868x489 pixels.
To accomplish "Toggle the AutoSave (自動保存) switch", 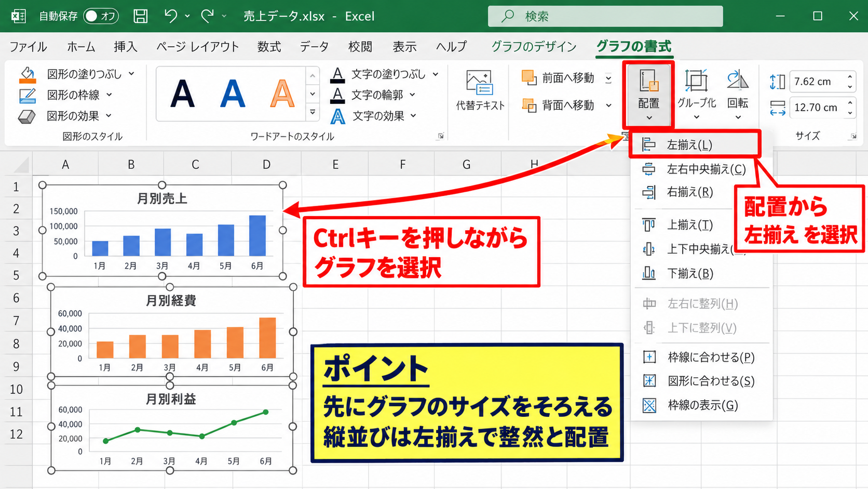I will [x=101, y=16].
